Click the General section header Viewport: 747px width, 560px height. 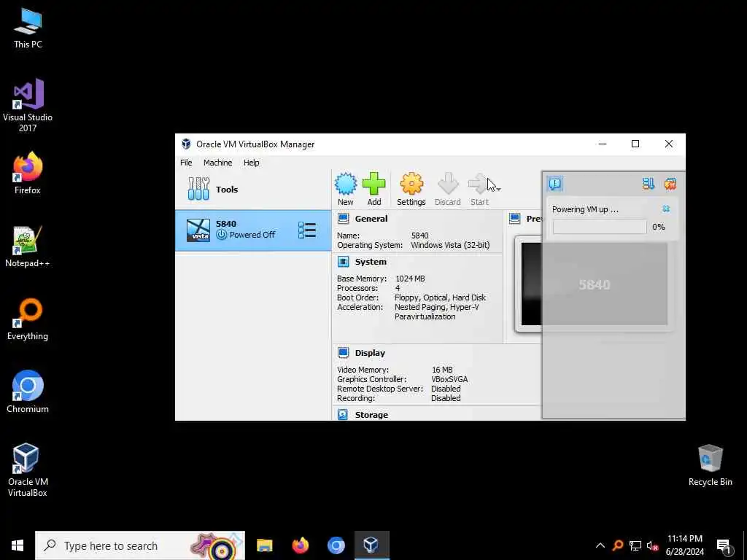coord(371,219)
